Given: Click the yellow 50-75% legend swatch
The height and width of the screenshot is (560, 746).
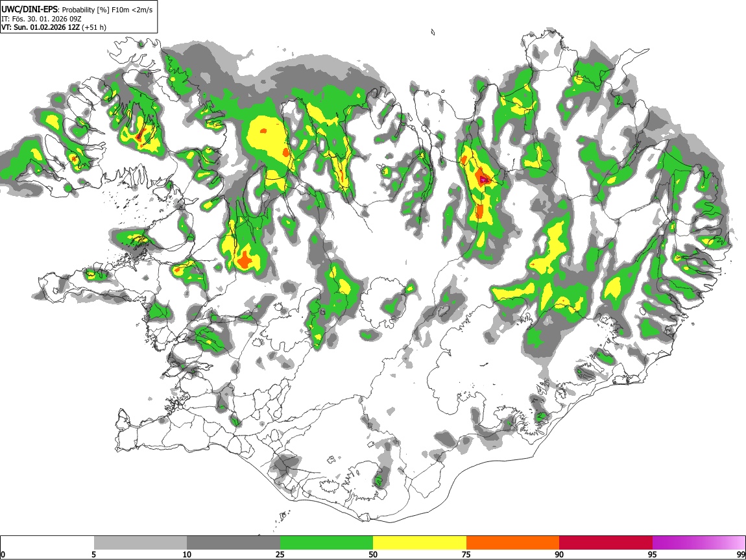Looking at the screenshot, I should click(x=420, y=543).
